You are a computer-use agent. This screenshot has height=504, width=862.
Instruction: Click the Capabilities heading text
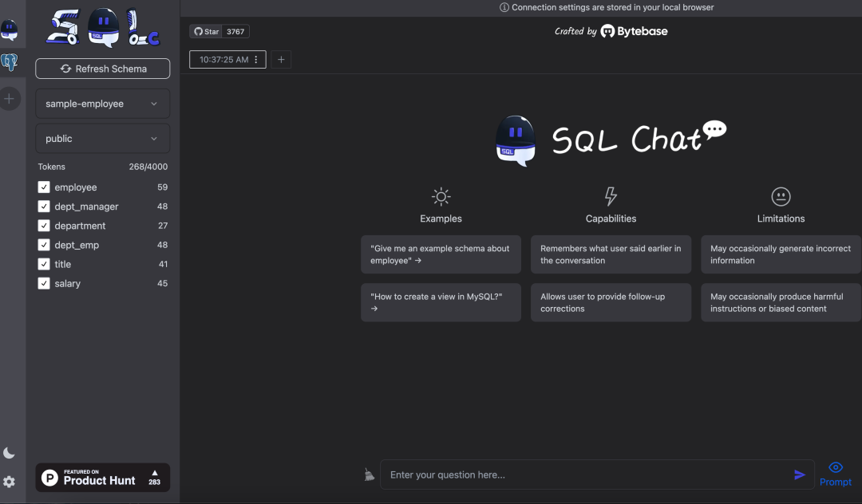(611, 219)
